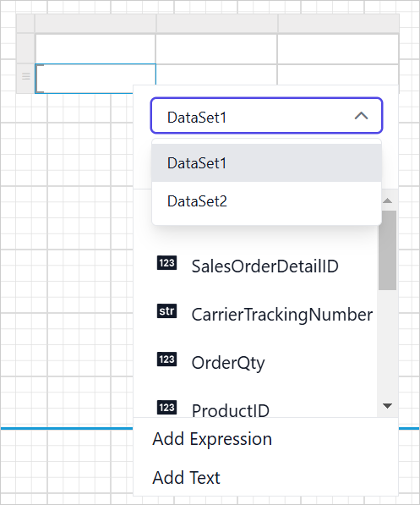Click the last column header of the table

tap(338, 24)
